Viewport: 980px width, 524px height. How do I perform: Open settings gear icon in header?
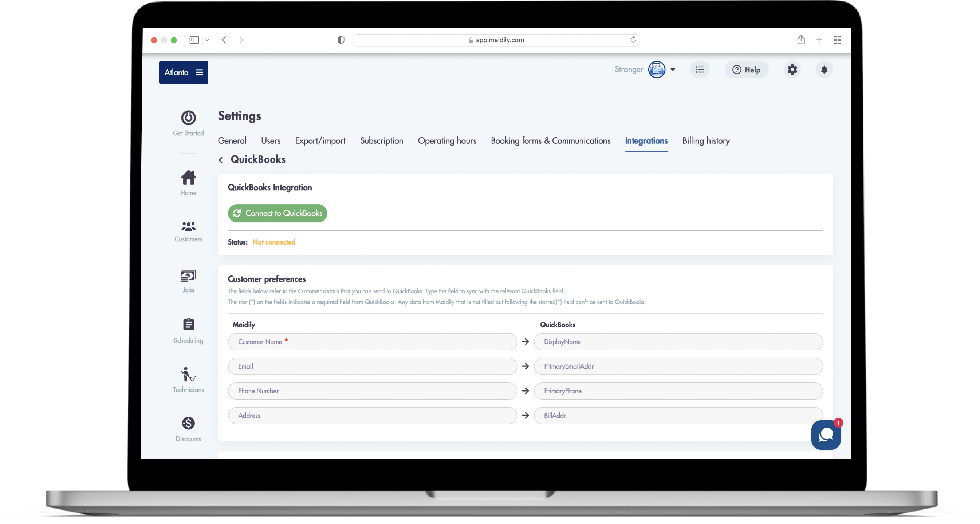point(792,70)
